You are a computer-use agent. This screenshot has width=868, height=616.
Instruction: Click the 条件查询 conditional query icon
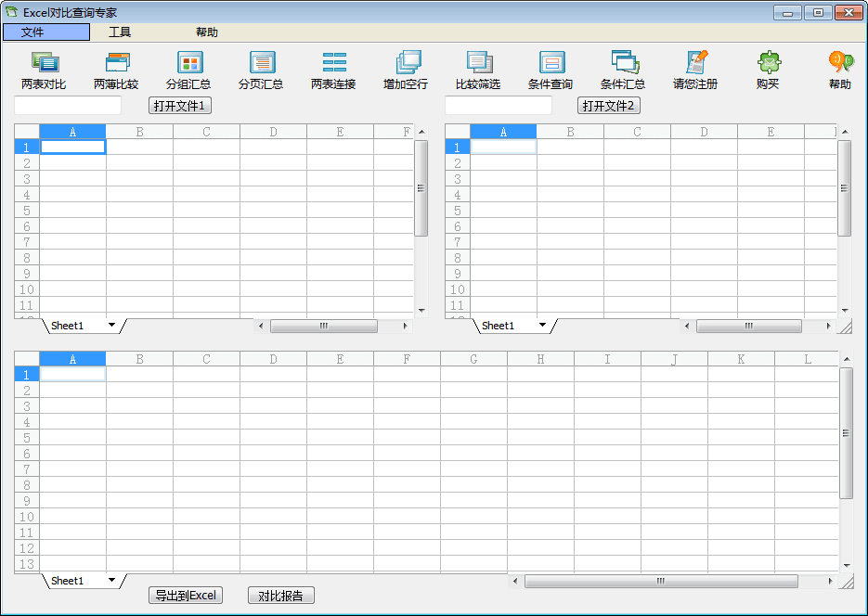[551, 63]
